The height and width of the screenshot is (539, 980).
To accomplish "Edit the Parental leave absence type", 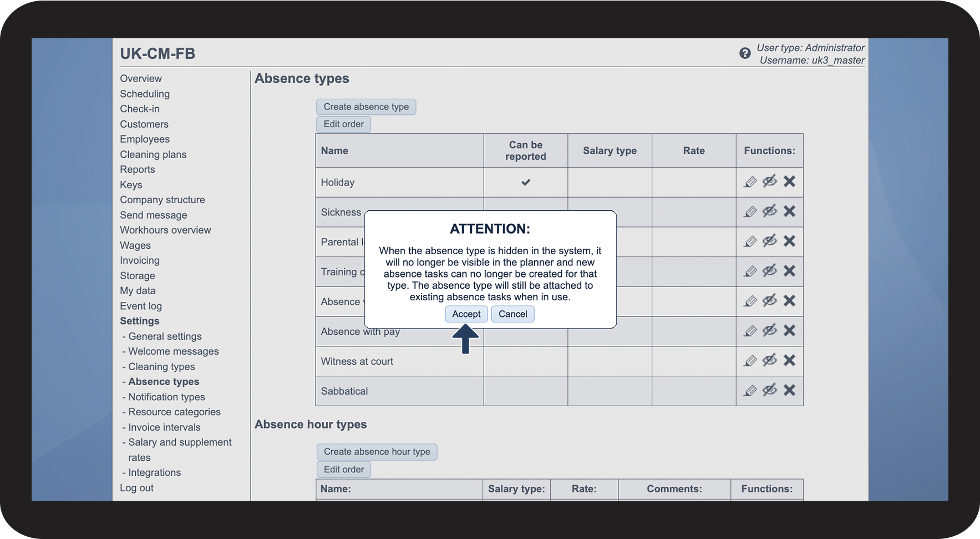I will pos(750,241).
